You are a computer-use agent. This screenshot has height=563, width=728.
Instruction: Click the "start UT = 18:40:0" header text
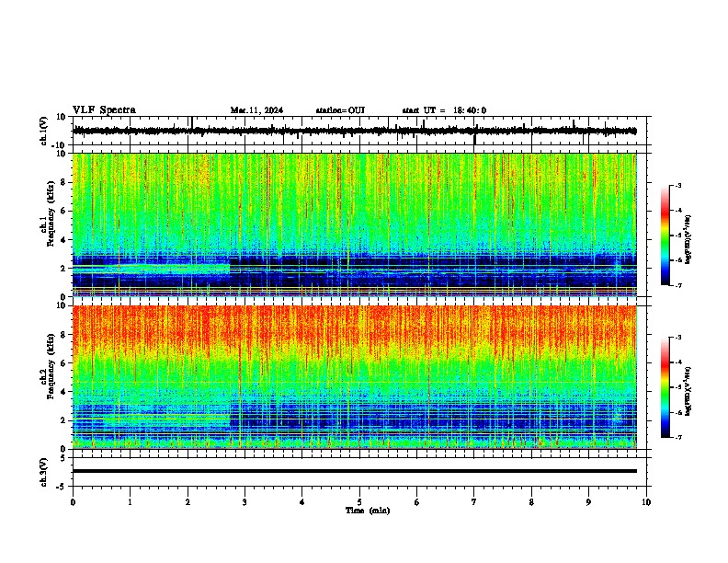pos(444,110)
